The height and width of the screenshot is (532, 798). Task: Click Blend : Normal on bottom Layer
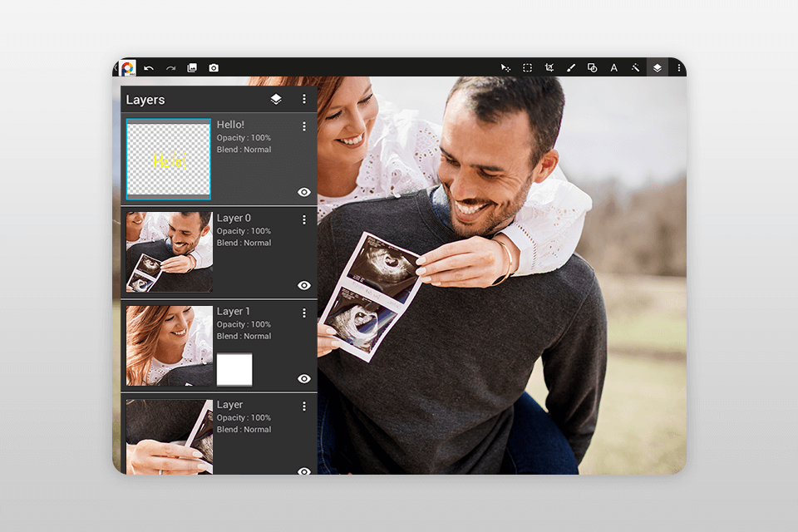click(244, 430)
